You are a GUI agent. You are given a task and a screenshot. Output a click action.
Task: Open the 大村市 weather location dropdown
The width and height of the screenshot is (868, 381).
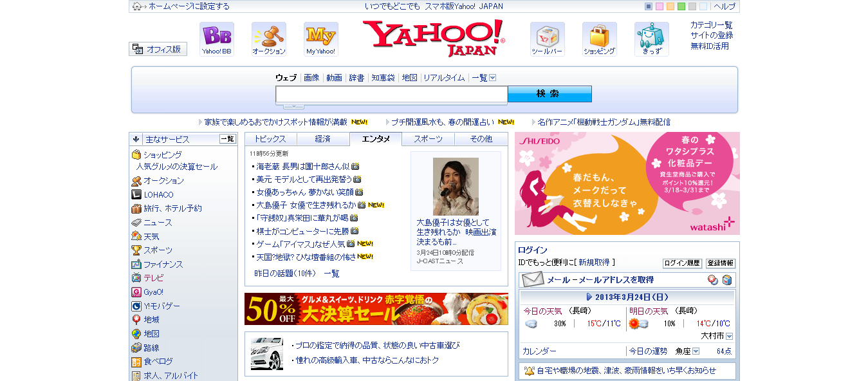pos(729,336)
